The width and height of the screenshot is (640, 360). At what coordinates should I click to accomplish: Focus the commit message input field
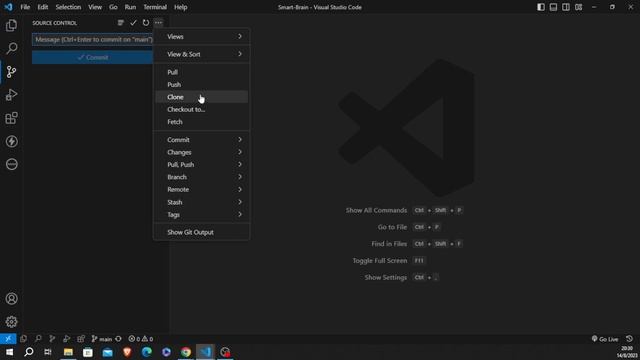pos(93,40)
